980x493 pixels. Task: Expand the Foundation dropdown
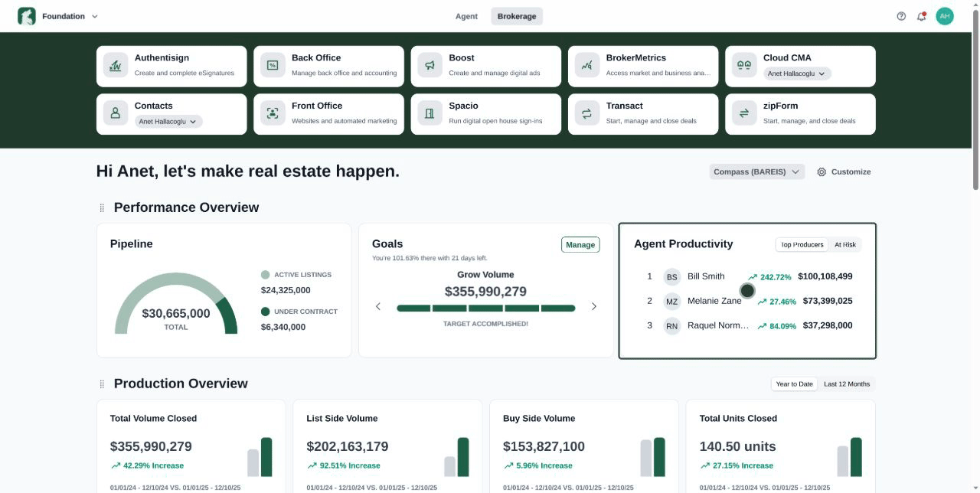click(95, 16)
